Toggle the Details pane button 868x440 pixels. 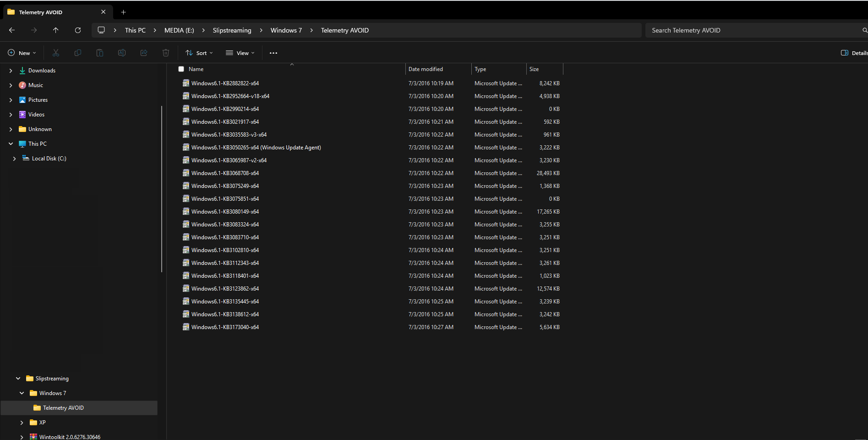point(854,53)
